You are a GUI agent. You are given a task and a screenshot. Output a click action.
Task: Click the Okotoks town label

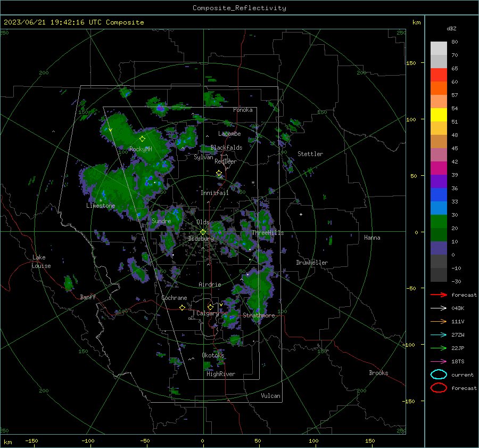coord(213,355)
